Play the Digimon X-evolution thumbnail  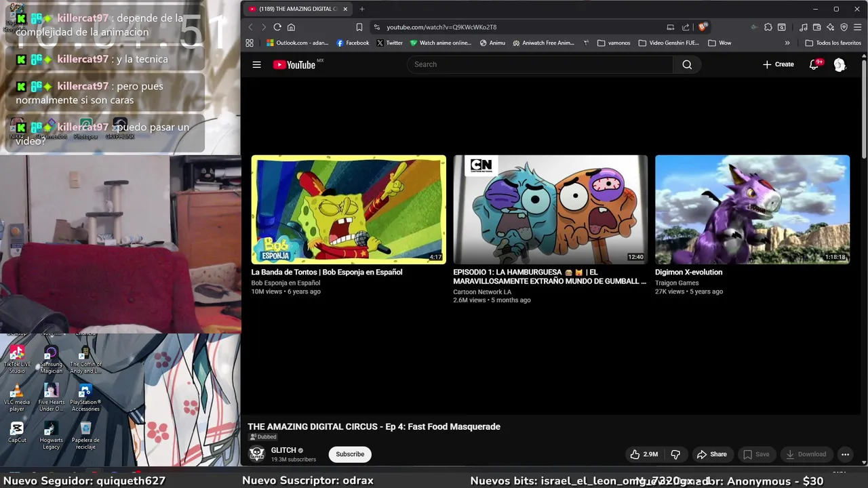coord(752,209)
